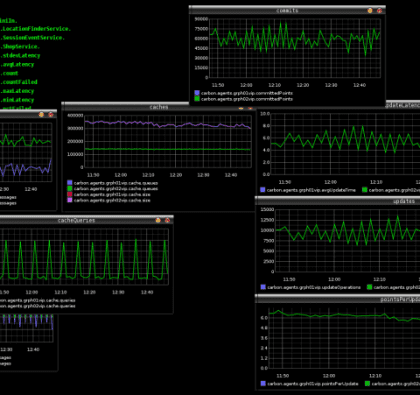Screen dimensions: 420x395
Task: Select the minLatency metric in tree
Action: coord(18,100)
